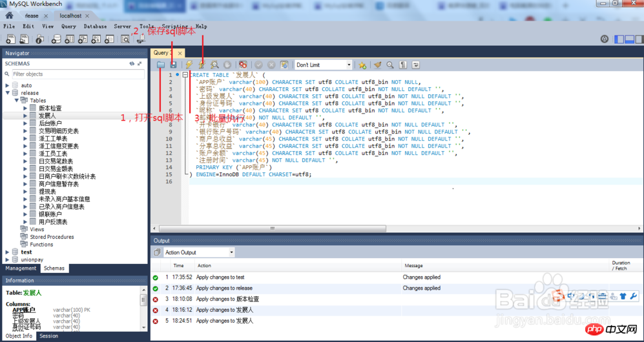Create a new table icon
The image size is (644, 342).
tap(69, 39)
